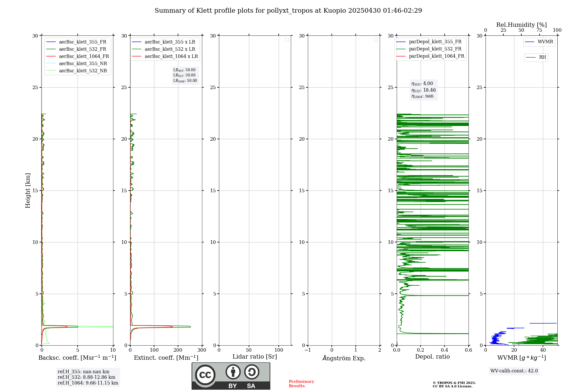Click the SA share-alike circular arrow icon
This screenshot has width=577, height=392.
(x=252, y=372)
